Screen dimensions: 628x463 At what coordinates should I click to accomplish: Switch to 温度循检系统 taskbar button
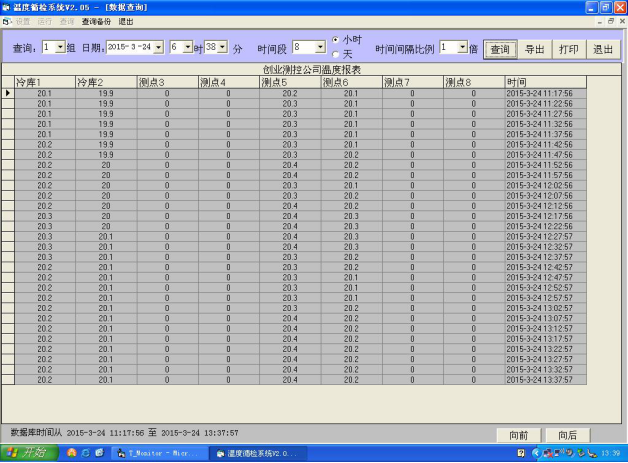[x=258, y=453]
